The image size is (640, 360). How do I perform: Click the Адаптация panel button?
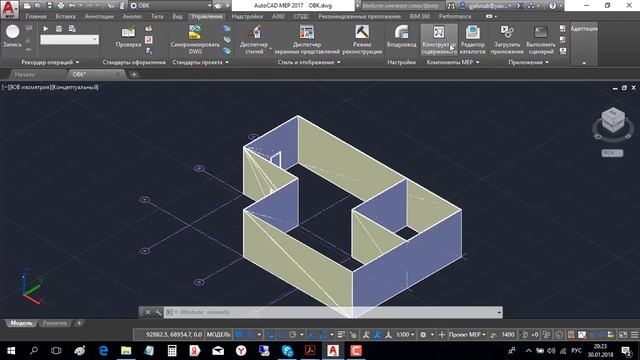[584, 29]
